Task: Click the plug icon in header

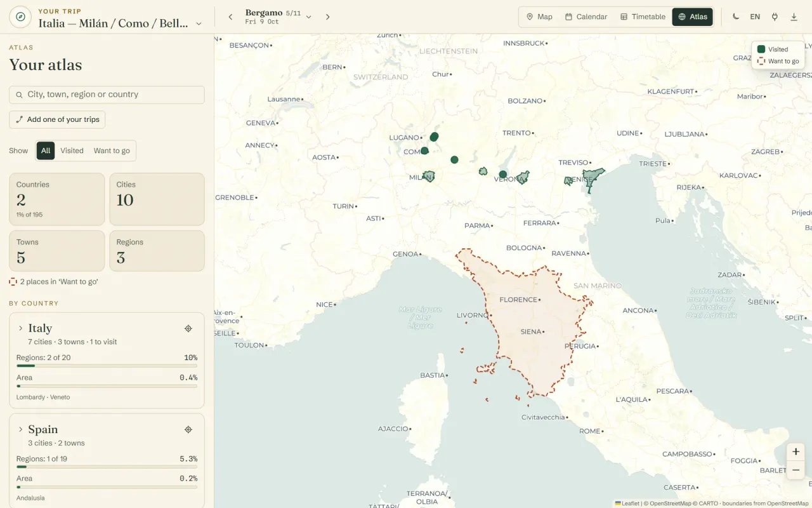Action: pyautogui.click(x=775, y=17)
